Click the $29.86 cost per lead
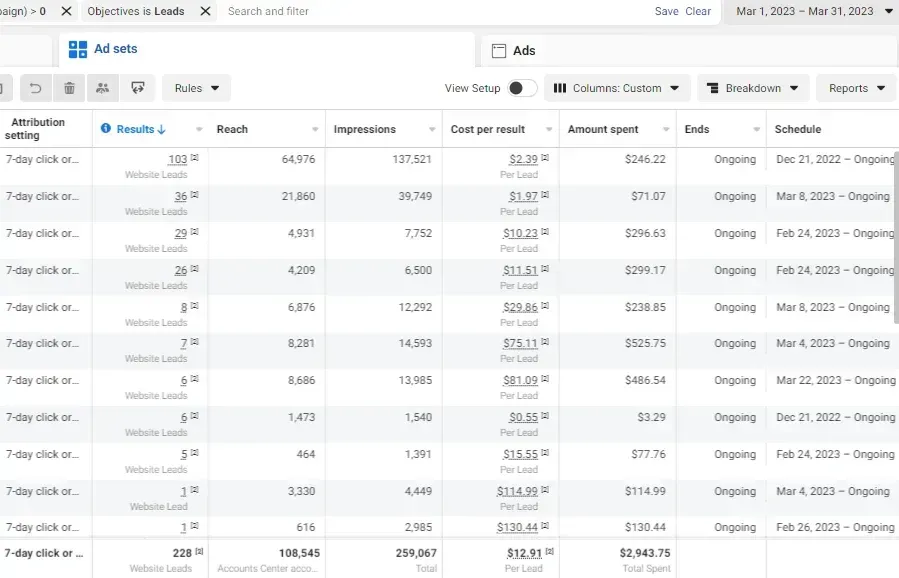Image resolution: width=899 pixels, height=578 pixels. tap(521, 307)
